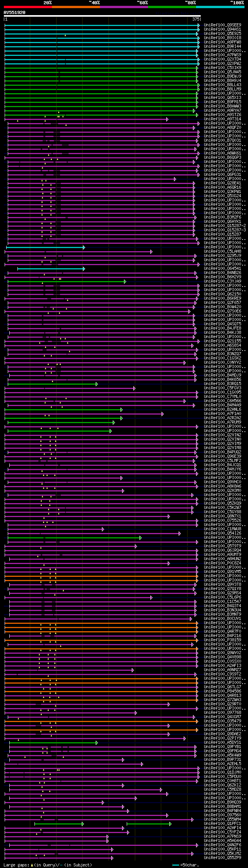Select the label UniRef100_B9FM15

coord(222,102)
